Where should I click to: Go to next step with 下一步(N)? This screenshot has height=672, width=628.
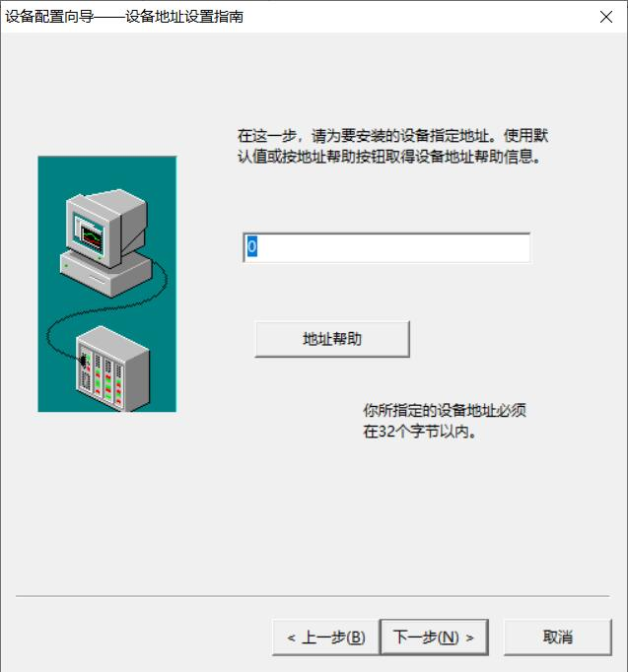click(434, 637)
